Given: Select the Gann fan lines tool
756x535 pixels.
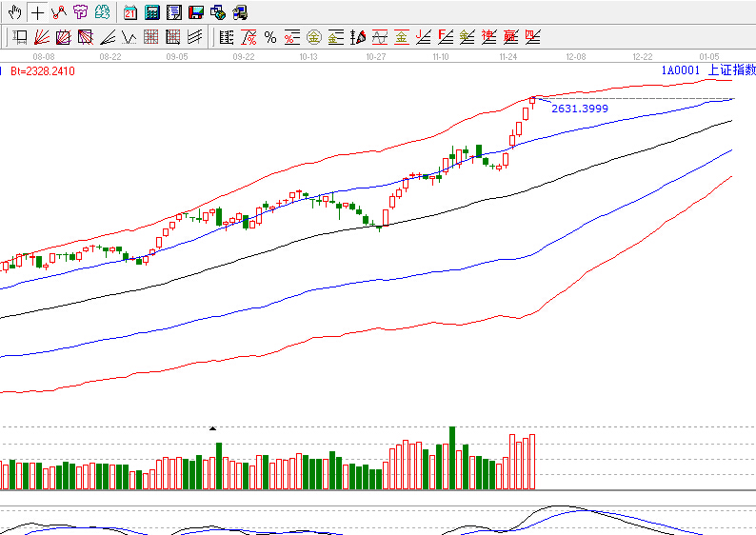Looking at the screenshot, I should (42, 38).
